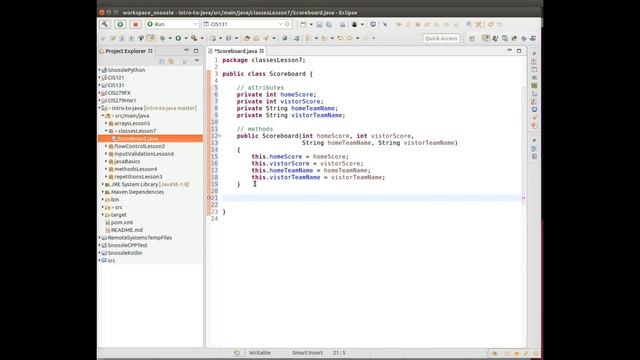Expand the arraysLesson5 package
Viewport: 640px width, 360px height.
tap(106, 123)
